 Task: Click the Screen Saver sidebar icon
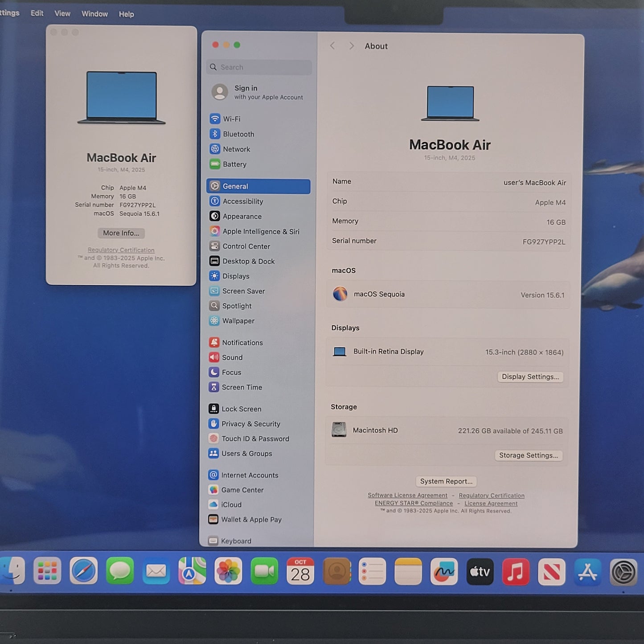point(215,291)
